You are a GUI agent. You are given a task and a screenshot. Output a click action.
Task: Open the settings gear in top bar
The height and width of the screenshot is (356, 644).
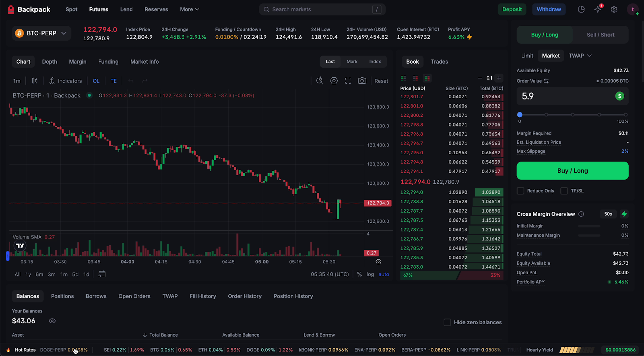tap(614, 9)
